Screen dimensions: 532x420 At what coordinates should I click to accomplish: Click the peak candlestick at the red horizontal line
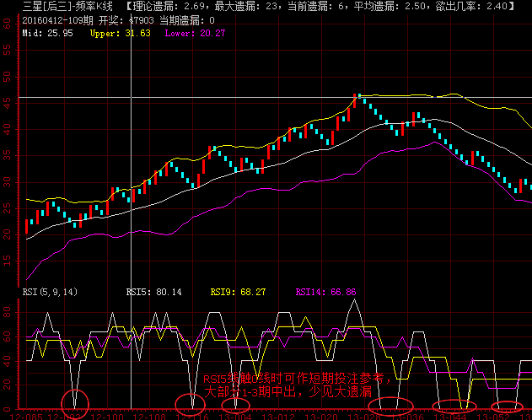point(357,99)
